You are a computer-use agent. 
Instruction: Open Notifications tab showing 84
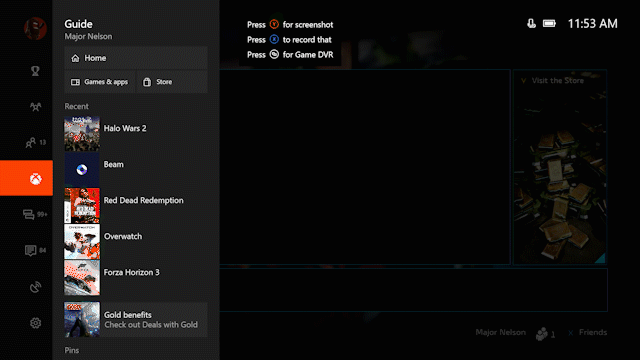point(35,250)
